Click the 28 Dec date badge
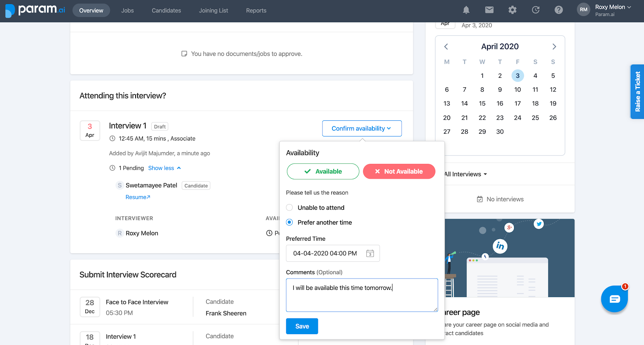Screen dimensions: 644x345 pyautogui.click(x=90, y=307)
